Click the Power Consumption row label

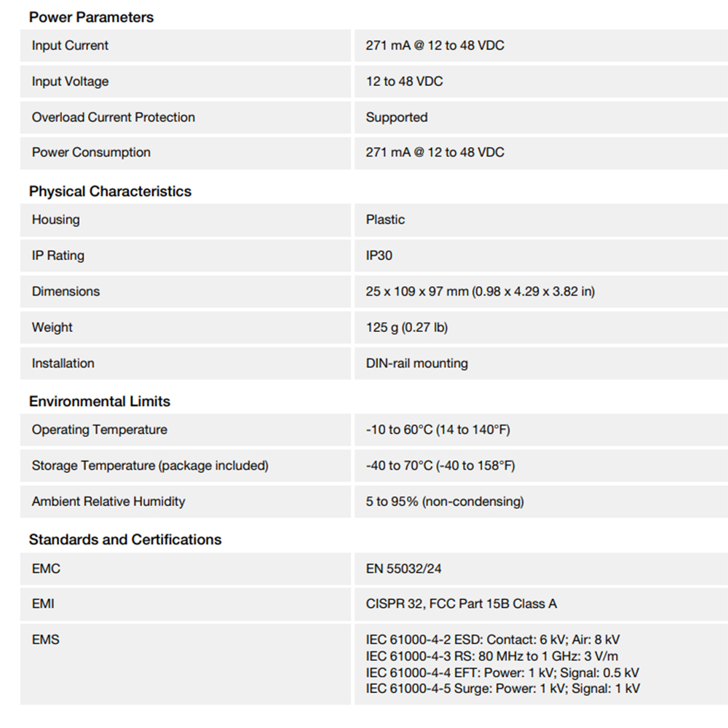coord(91,152)
